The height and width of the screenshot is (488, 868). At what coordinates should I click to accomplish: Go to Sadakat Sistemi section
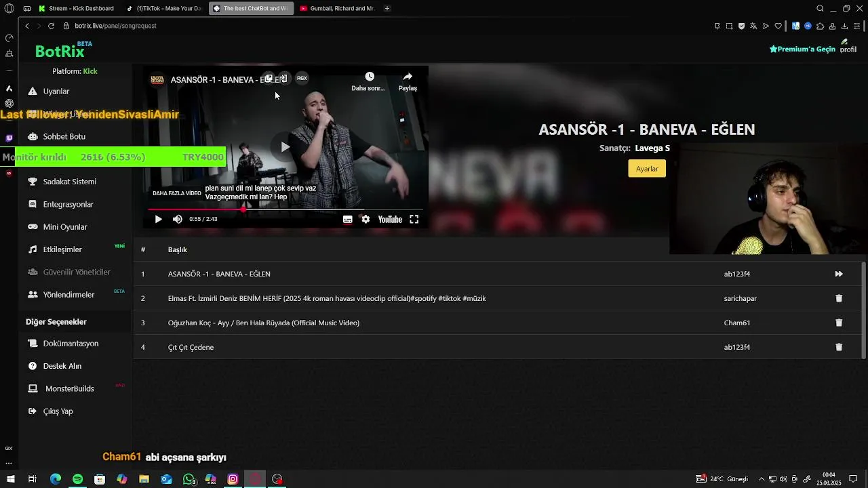69,182
